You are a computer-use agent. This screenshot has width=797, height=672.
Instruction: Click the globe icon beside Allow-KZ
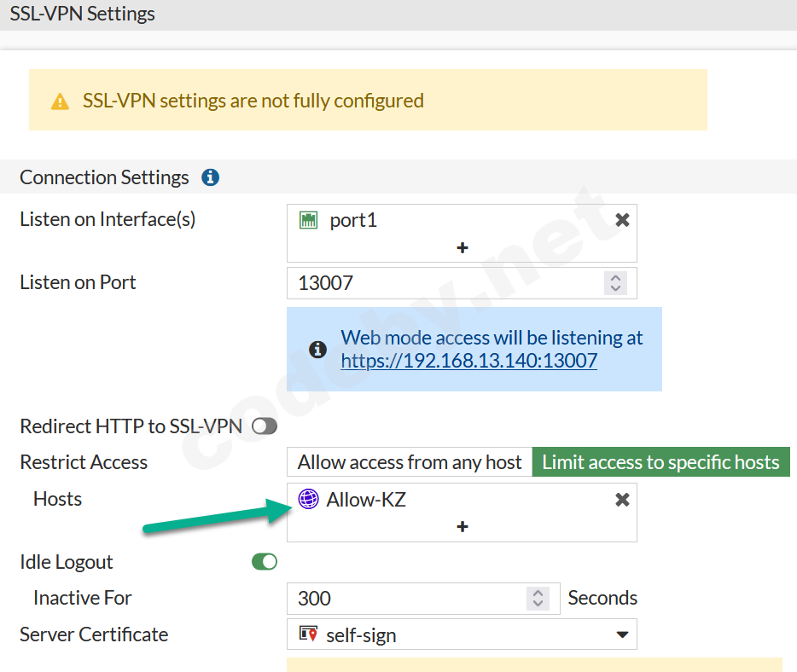tap(307, 499)
